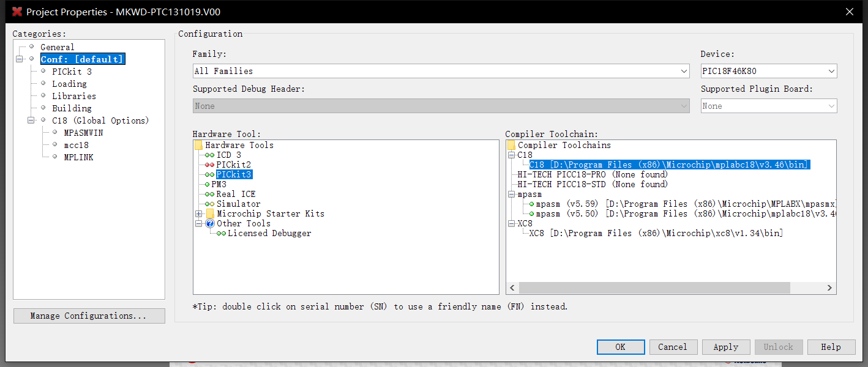Screen dimensions: 868x367
Task: Select XC8 v1.34 toolchain
Action: tap(656, 233)
